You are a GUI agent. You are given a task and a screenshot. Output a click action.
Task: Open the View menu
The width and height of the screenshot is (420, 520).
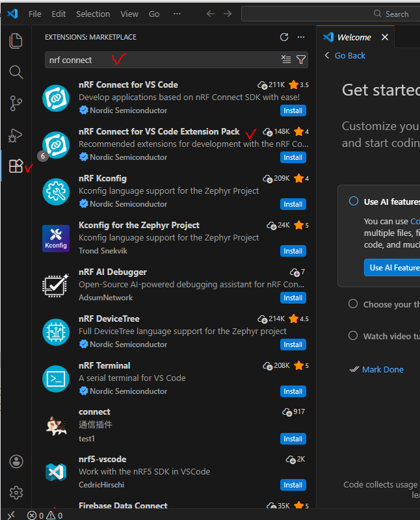pos(129,14)
